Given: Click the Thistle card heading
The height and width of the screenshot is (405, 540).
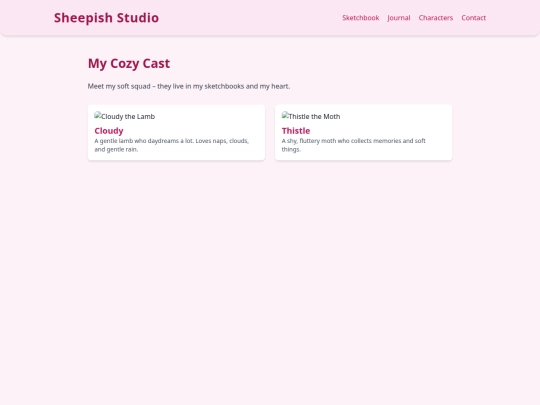Looking at the screenshot, I should (x=296, y=131).
